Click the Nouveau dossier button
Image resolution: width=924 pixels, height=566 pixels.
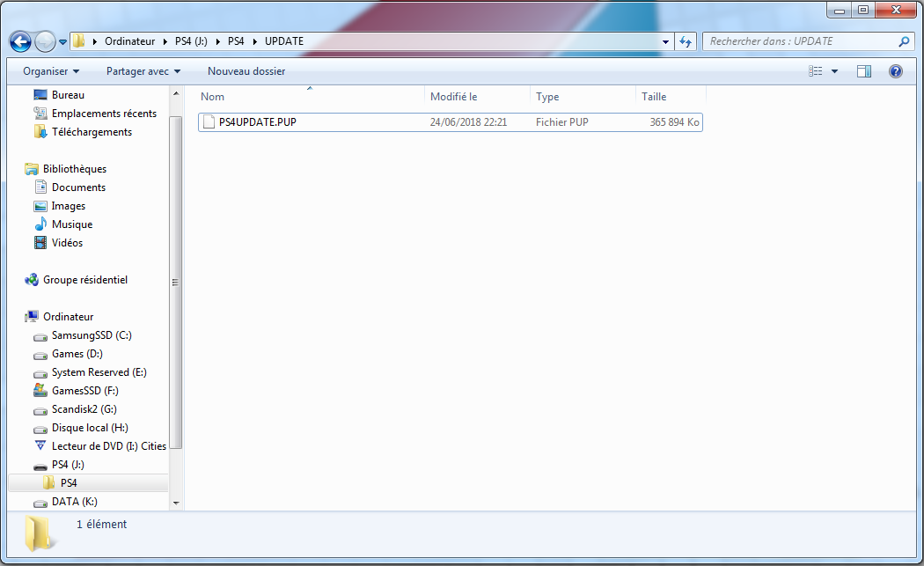coord(246,71)
